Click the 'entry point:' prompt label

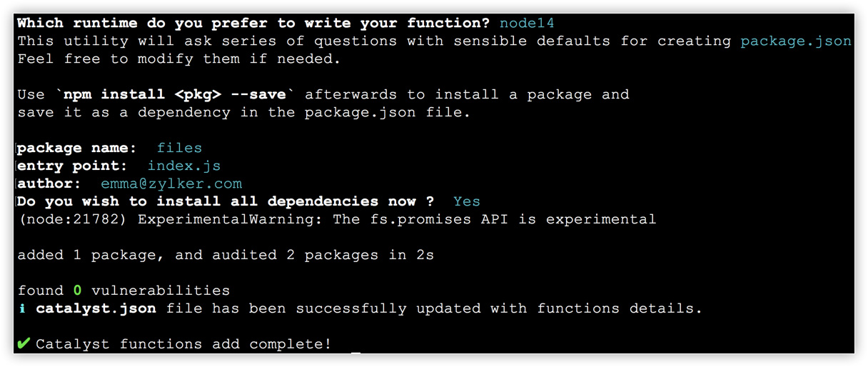(x=72, y=166)
